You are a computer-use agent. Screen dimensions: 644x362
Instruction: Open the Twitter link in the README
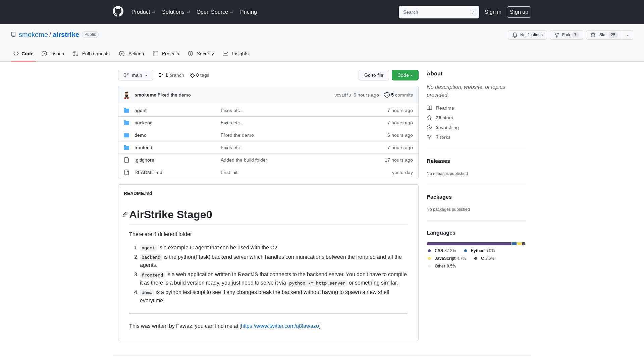(x=280, y=326)
